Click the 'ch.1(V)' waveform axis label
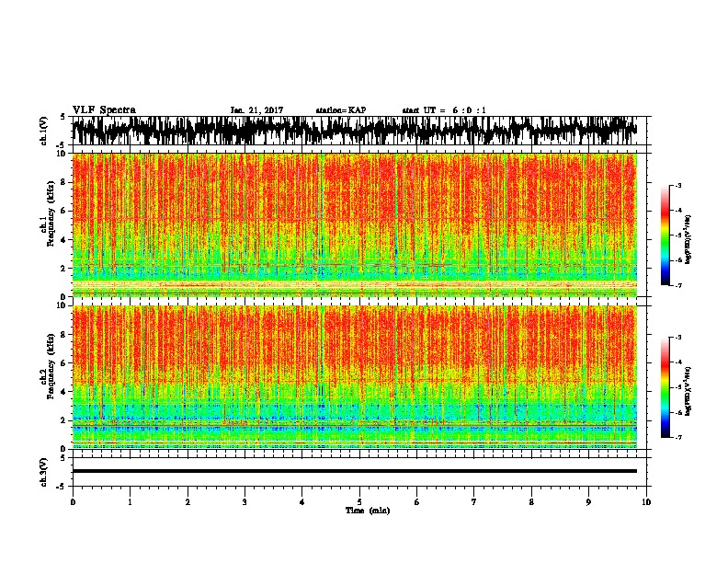The width and height of the screenshot is (728, 563). [x=44, y=131]
